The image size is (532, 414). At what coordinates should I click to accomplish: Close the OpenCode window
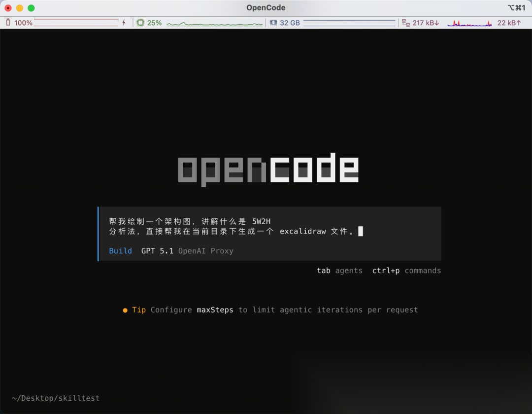click(x=8, y=8)
